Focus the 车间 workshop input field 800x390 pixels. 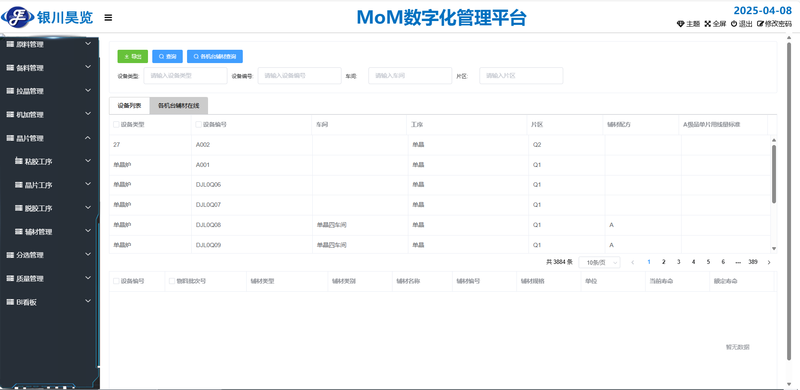(410, 76)
